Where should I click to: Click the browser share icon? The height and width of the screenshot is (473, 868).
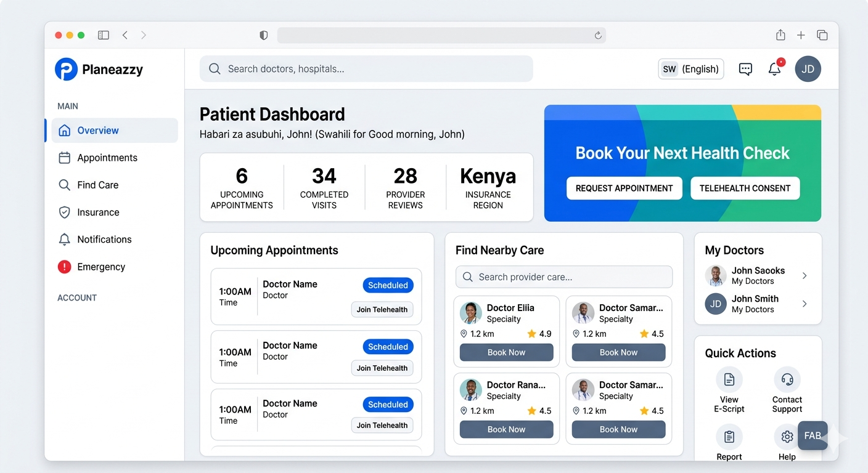click(x=780, y=35)
